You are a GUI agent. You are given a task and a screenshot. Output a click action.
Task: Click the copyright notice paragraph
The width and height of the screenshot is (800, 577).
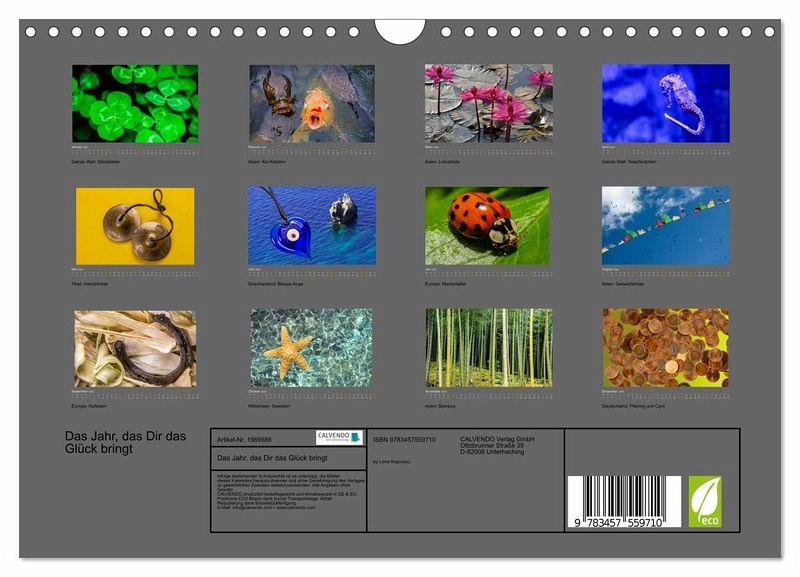[x=291, y=492]
